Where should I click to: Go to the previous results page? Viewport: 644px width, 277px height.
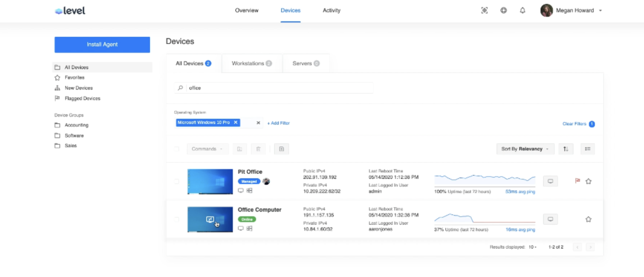pos(577,247)
